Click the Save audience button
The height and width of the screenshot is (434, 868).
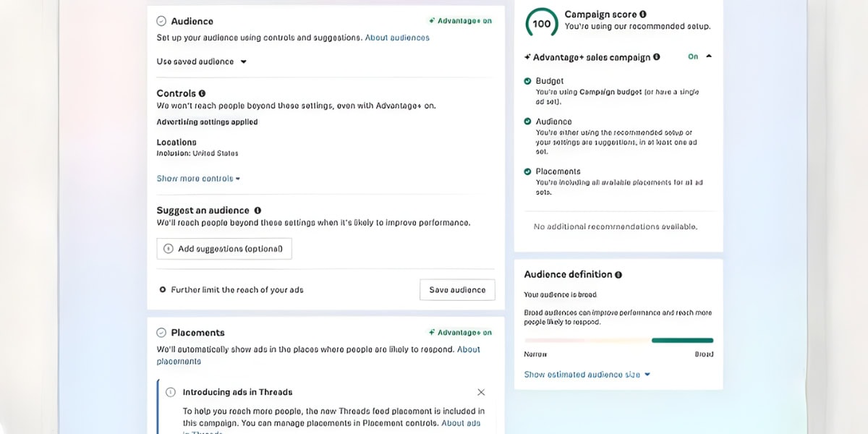point(457,290)
